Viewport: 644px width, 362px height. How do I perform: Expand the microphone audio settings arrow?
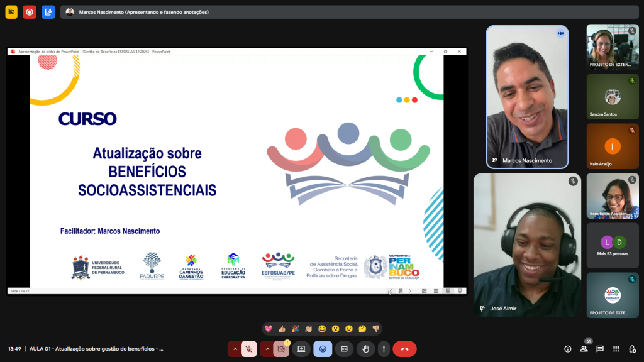[235, 349]
